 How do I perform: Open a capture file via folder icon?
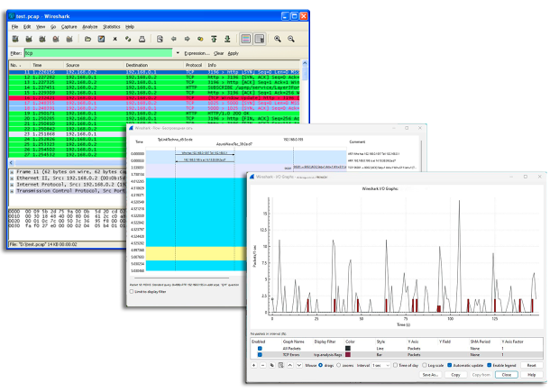click(x=87, y=39)
